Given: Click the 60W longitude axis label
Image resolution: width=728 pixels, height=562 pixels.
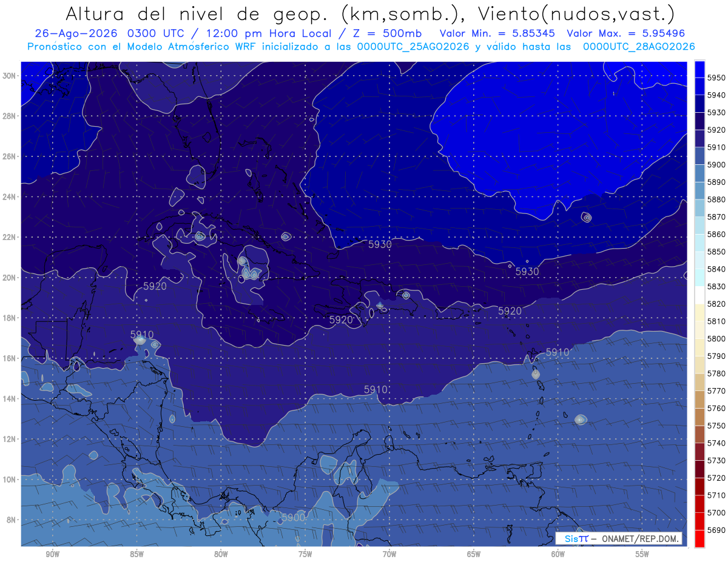Looking at the screenshot, I should (x=558, y=554).
